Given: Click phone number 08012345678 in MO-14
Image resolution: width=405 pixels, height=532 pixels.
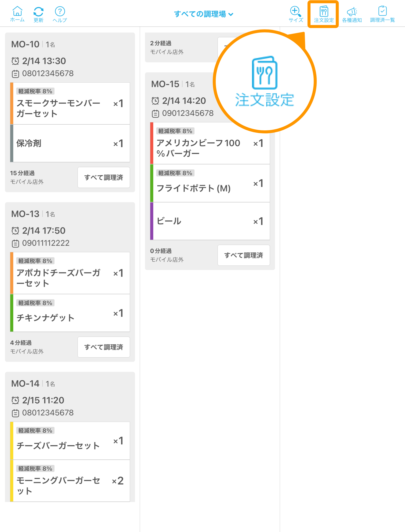Looking at the screenshot, I should coord(48,413).
